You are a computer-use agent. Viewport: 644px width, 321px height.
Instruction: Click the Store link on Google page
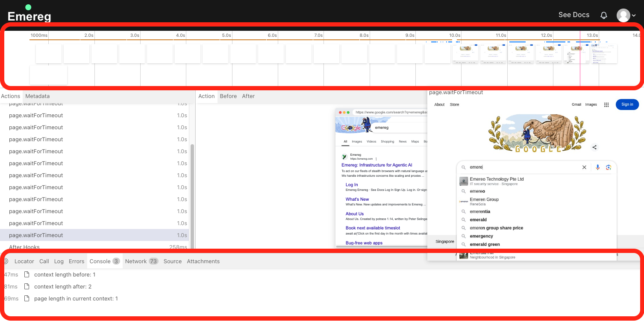coord(454,104)
